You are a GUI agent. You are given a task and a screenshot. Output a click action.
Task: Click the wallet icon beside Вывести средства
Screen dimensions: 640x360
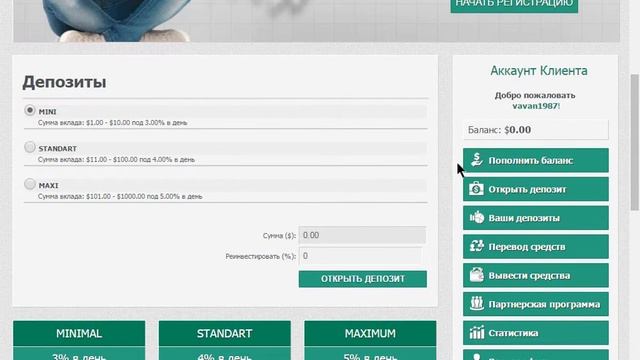tap(476, 275)
